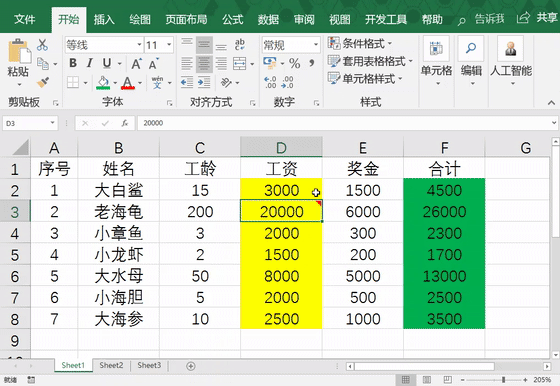Image resolution: width=560 pixels, height=386 pixels.
Task: Insert function with the fx icon
Action: click(124, 123)
